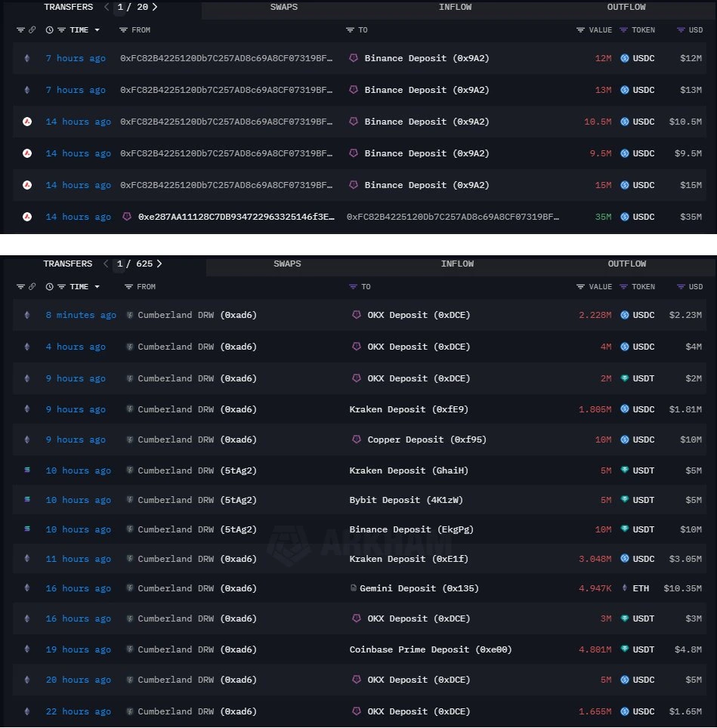This screenshot has height=728, width=717.
Task: Click Cumberland DRW (5tAg2) in Bybit Deposit row
Action: coord(197,500)
